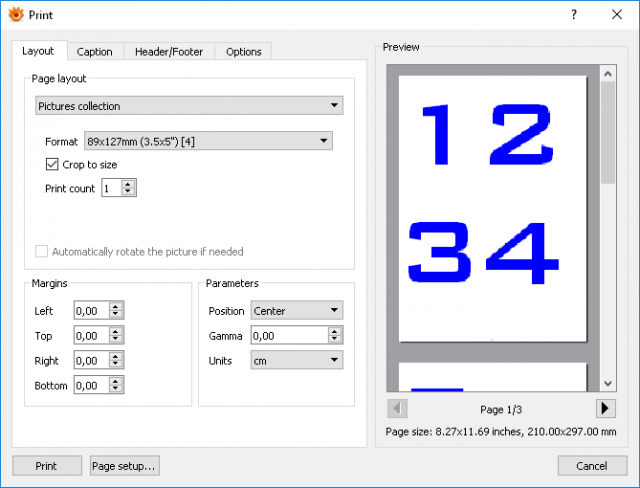Click preview scrollbar down arrow
640x488 pixels.
[608, 384]
